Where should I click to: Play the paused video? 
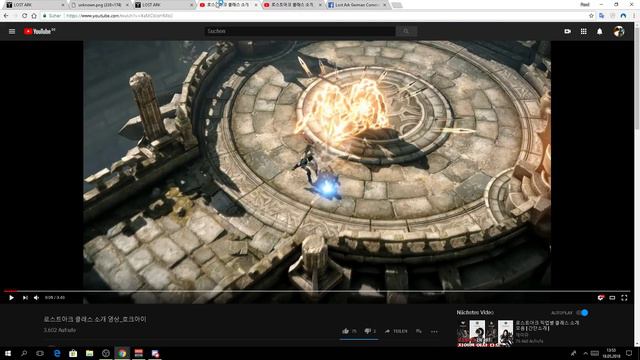point(11,298)
